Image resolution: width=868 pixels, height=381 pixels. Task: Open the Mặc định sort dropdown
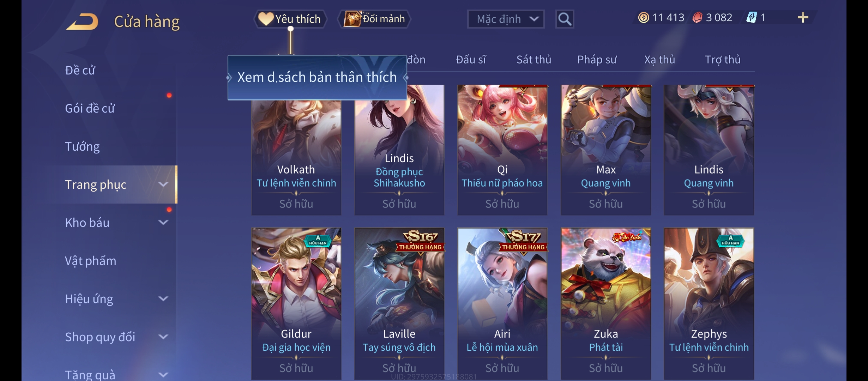click(506, 19)
